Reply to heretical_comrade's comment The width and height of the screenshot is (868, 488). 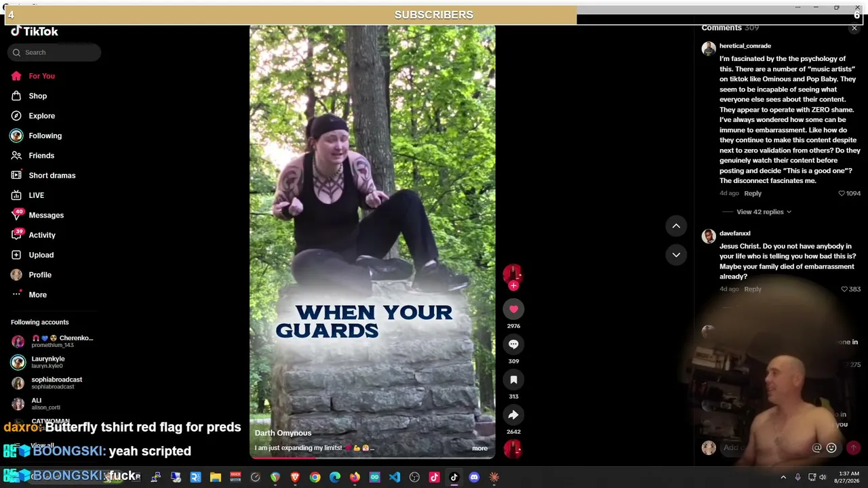(x=753, y=194)
